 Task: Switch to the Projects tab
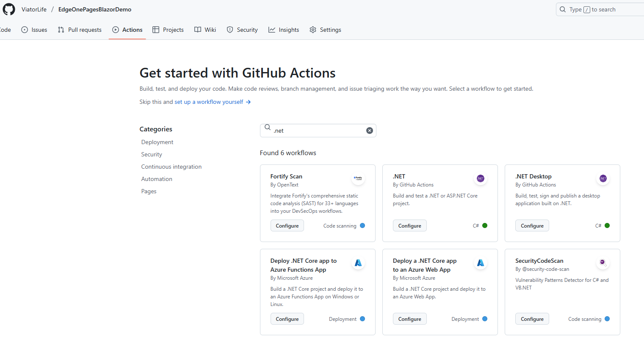coord(168,30)
